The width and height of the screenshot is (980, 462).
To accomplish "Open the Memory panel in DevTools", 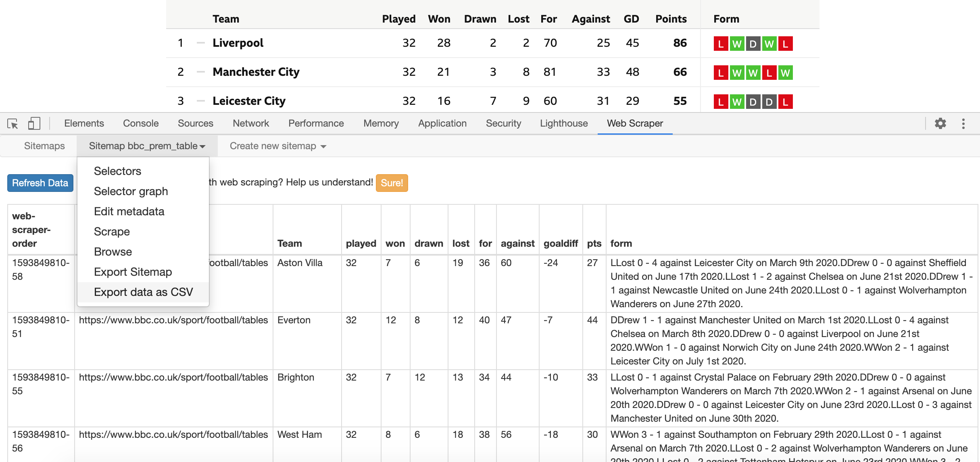I will coord(380,123).
